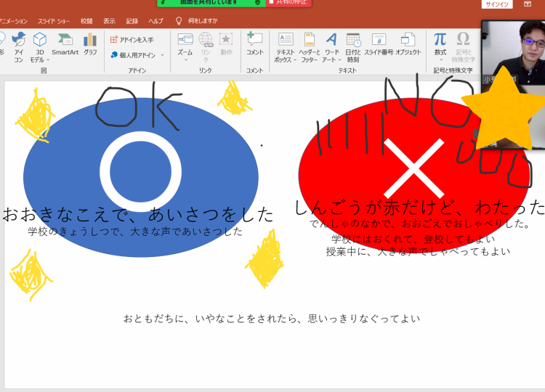Open ヘッダーとフッター settings
Screen dimensions: 545x392
[309, 47]
